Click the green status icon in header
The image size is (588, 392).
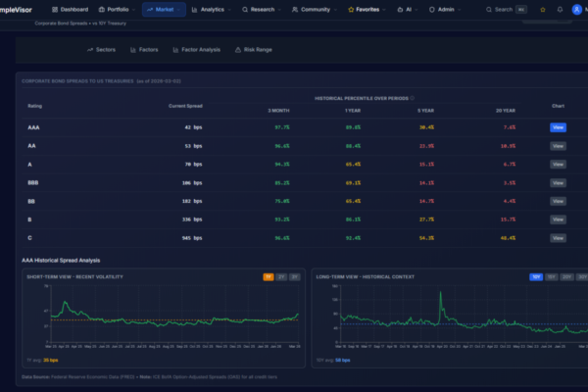coord(542,10)
